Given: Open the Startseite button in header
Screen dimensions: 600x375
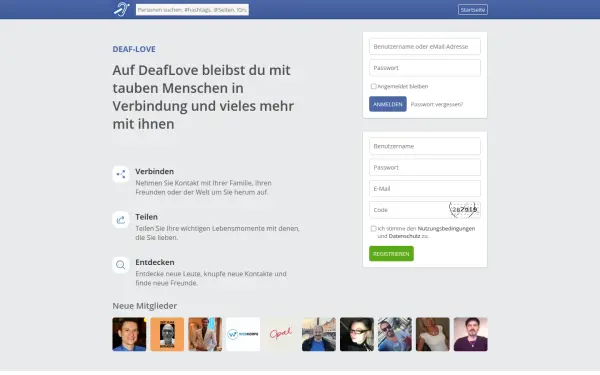Looking at the screenshot, I should coord(473,10).
